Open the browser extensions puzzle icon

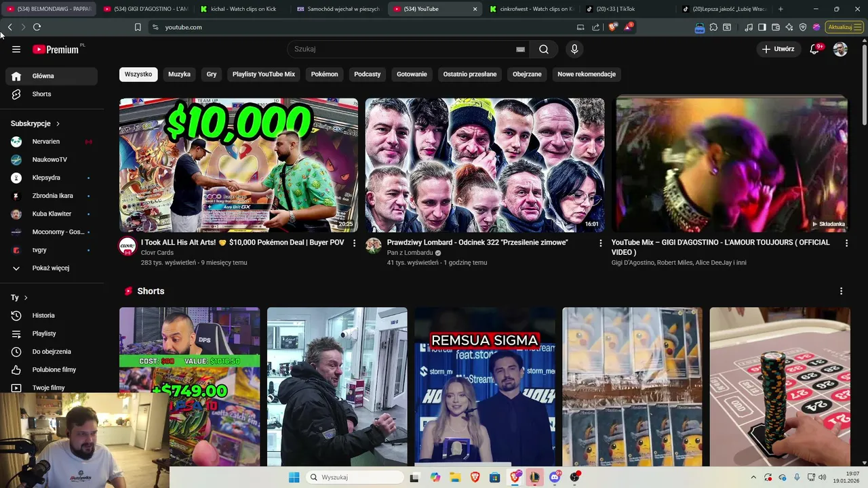(713, 27)
